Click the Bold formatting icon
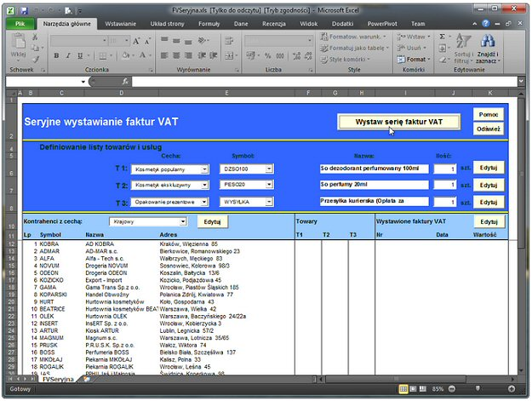This screenshot has height=401, width=532. coord(55,56)
